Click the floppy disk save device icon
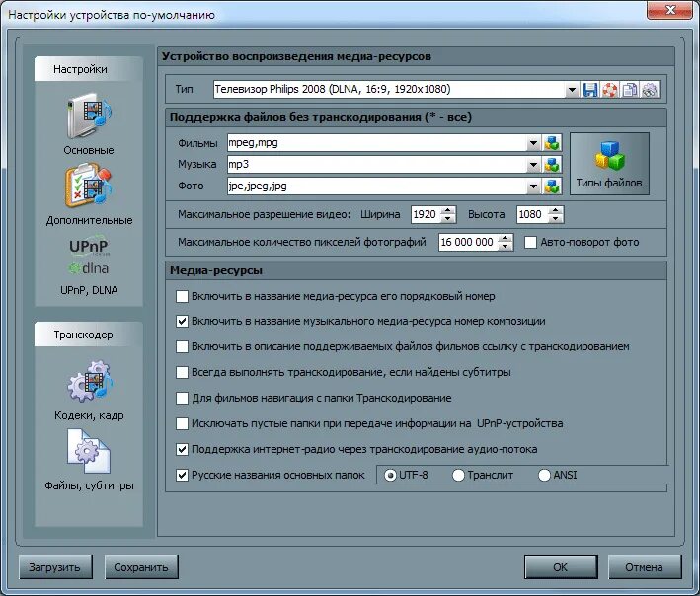Image resolution: width=700 pixels, height=596 pixels. tap(590, 90)
